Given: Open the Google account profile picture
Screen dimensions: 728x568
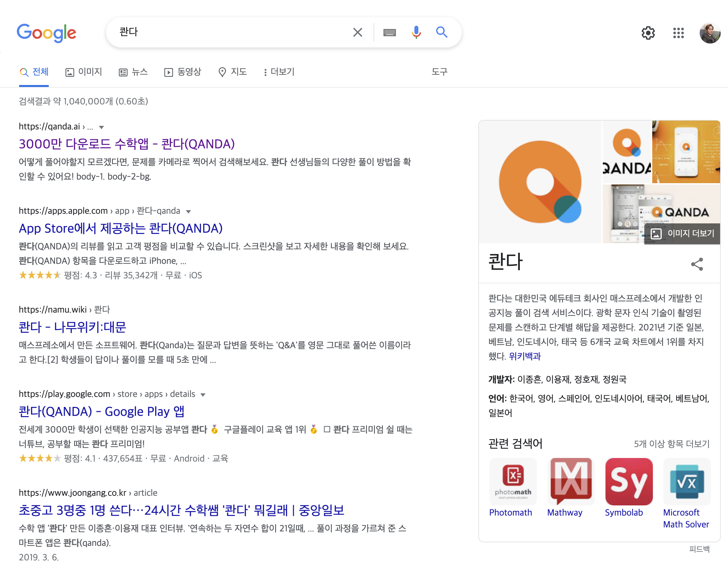Looking at the screenshot, I should tap(710, 33).
